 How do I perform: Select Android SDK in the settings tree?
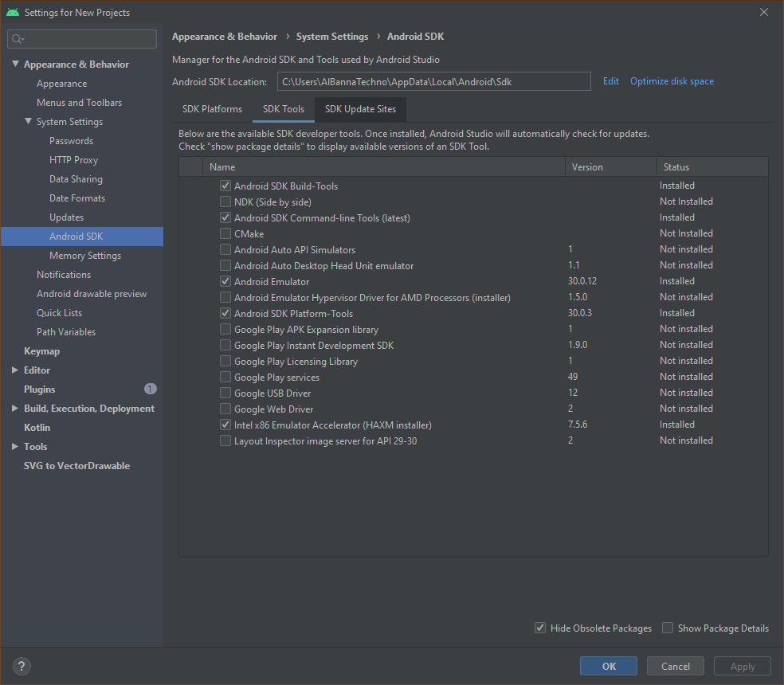(82, 237)
